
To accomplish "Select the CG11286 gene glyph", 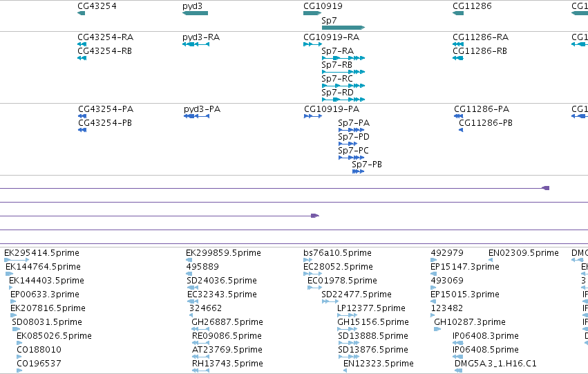I will click(458, 13).
